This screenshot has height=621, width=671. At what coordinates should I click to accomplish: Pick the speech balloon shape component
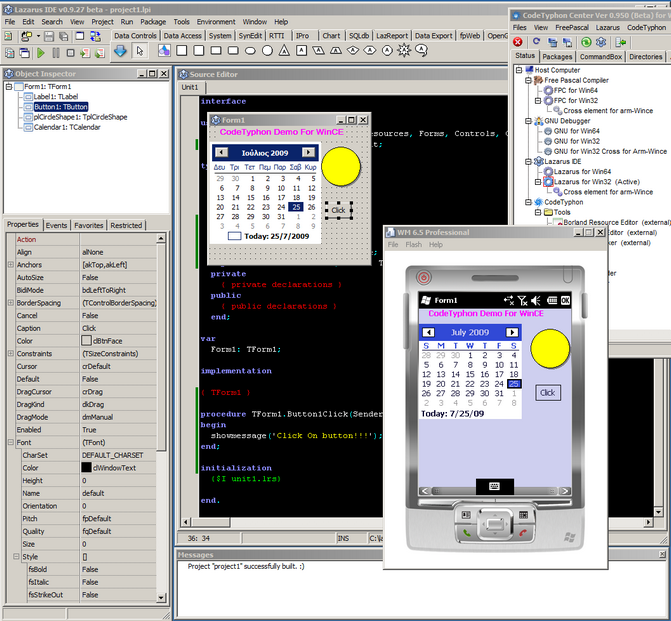[x=422, y=51]
